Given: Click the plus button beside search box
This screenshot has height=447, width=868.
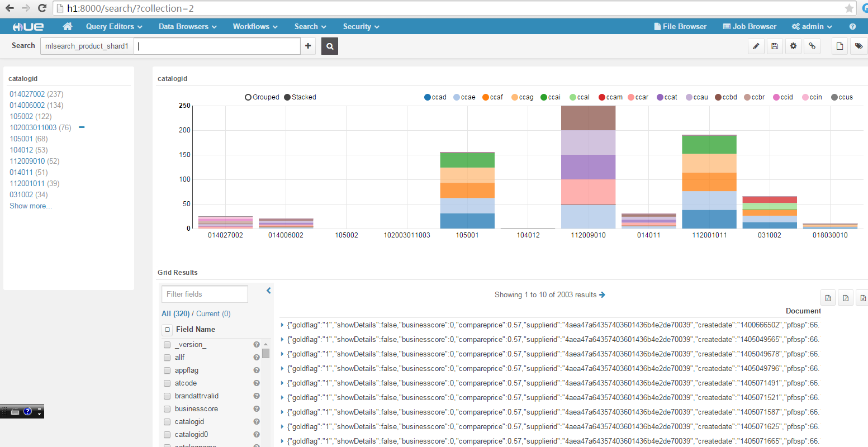Looking at the screenshot, I should [308, 46].
